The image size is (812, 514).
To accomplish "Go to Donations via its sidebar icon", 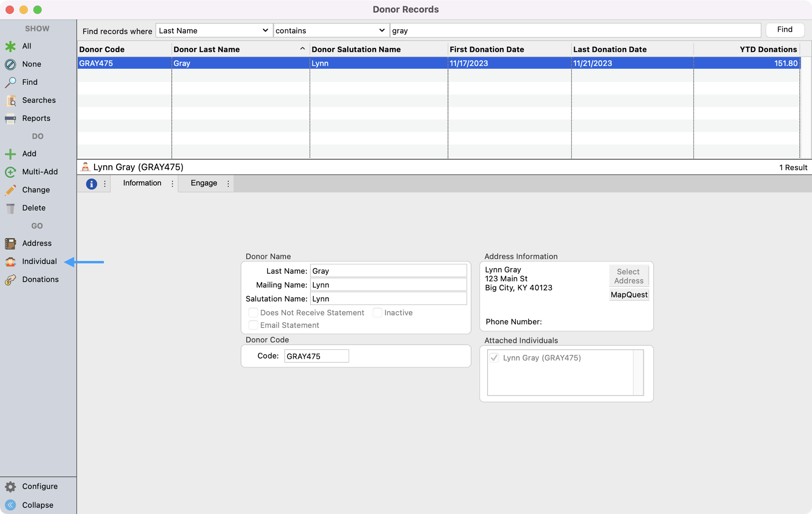I will pyautogui.click(x=10, y=280).
